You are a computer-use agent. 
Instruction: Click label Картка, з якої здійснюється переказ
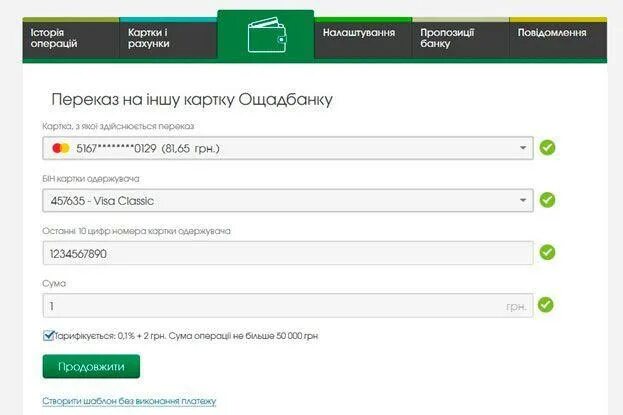118,126
